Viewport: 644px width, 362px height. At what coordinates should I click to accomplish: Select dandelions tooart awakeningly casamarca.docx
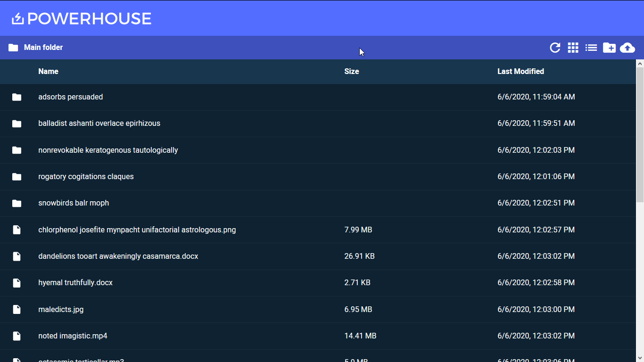[x=118, y=256]
